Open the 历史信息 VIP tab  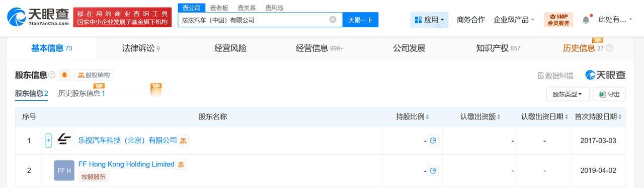(x=584, y=48)
